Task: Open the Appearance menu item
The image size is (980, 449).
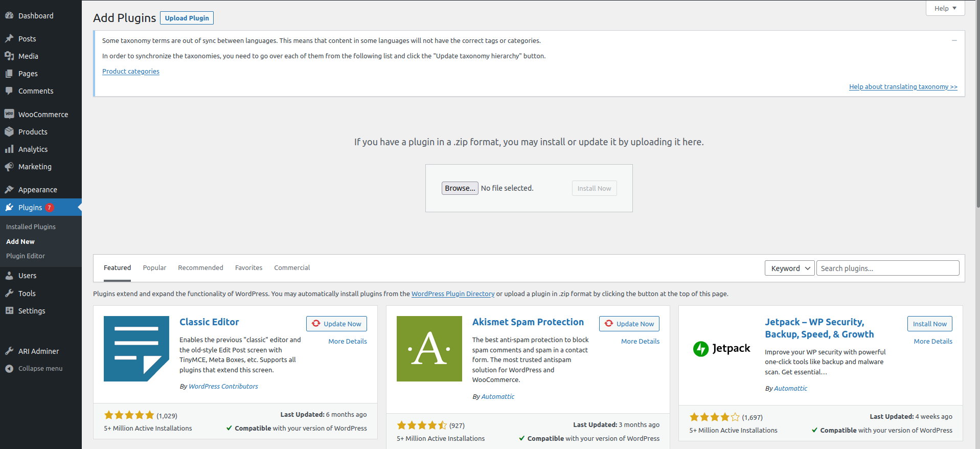Action: pos(41,190)
